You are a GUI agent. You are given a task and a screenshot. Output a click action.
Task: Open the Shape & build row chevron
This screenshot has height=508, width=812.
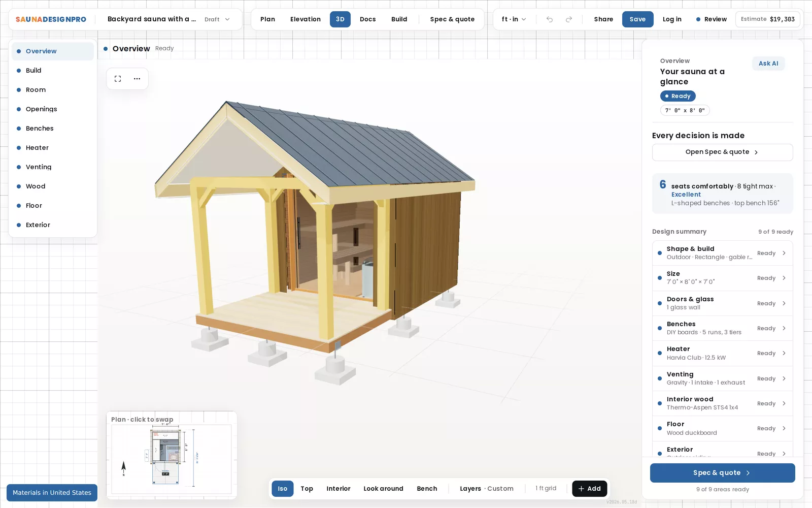click(784, 253)
